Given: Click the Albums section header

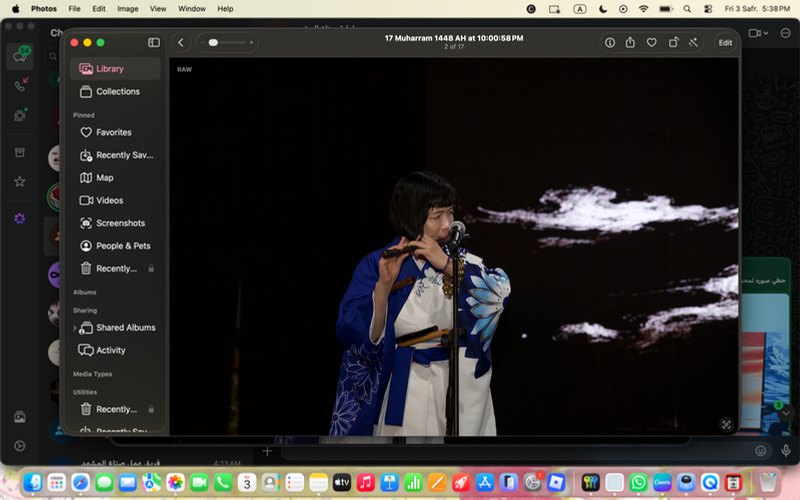Looking at the screenshot, I should tap(85, 292).
